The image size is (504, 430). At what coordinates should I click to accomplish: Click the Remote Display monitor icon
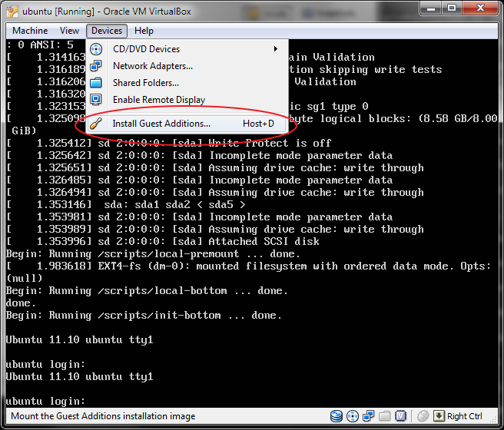coord(96,100)
